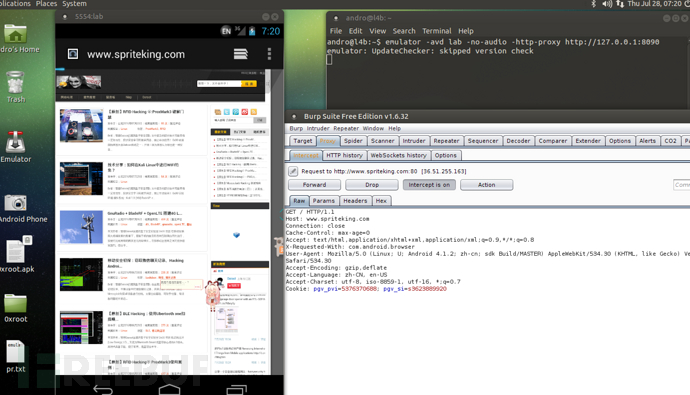Click the Android browser tabs icon
The width and height of the screenshot is (690, 395).
[x=240, y=54]
